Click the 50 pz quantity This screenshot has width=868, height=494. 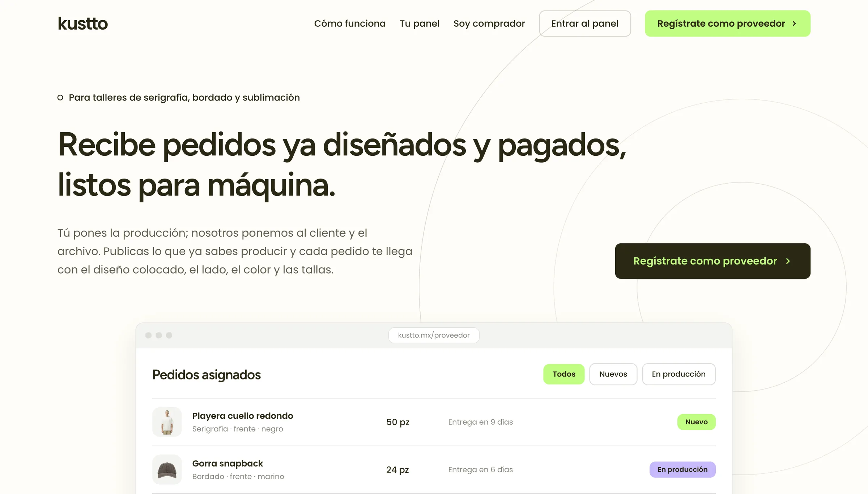(x=398, y=422)
